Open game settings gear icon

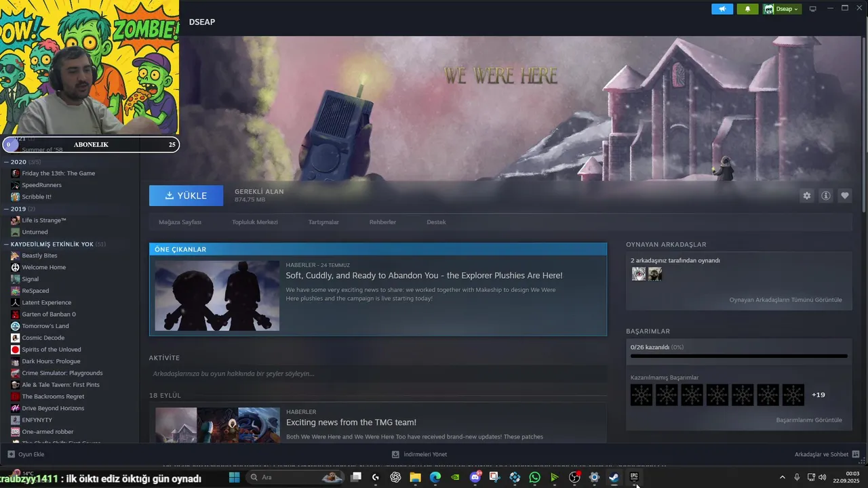(x=806, y=196)
